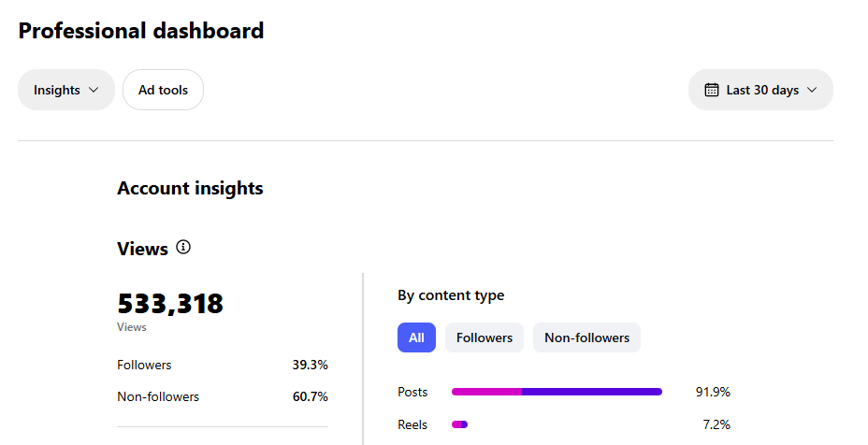The image size is (868, 445).
Task: Click the By content type heading
Action: [451, 295]
